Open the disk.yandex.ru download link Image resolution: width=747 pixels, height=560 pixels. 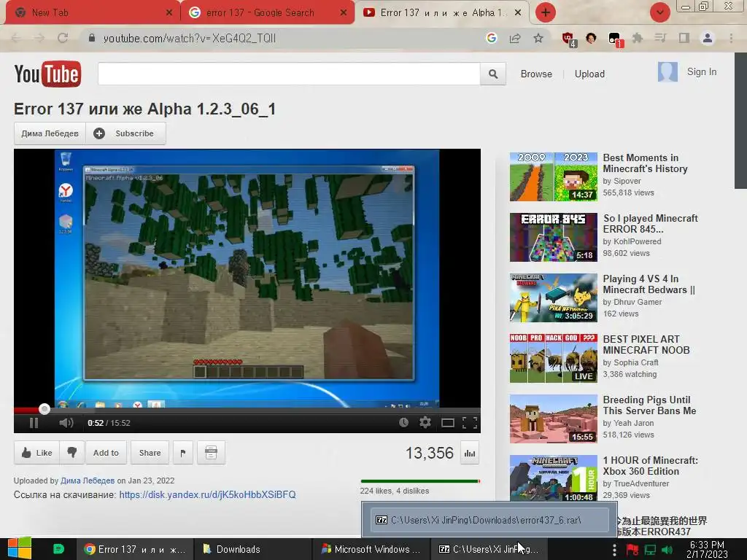point(207,495)
